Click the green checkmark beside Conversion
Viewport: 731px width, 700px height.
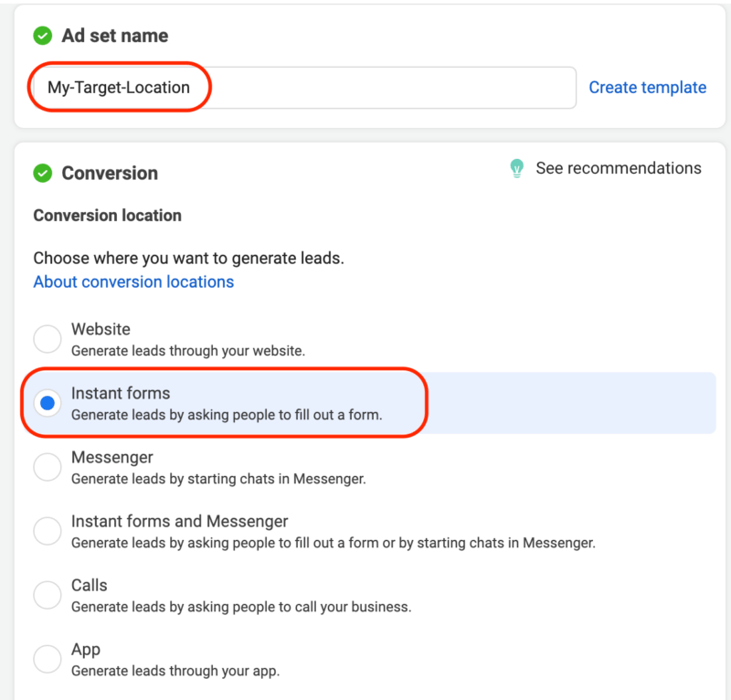(x=42, y=173)
